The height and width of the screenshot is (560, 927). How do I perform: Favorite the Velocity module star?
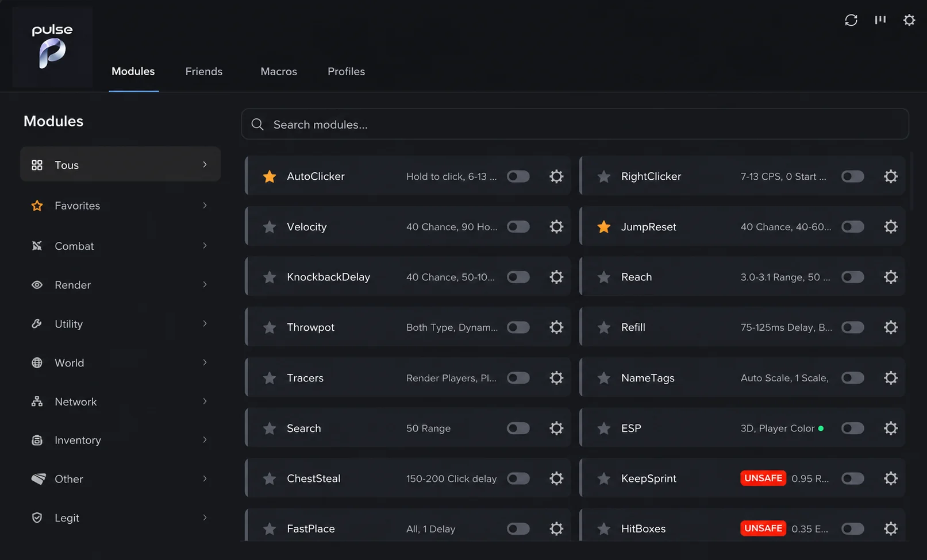[270, 227]
